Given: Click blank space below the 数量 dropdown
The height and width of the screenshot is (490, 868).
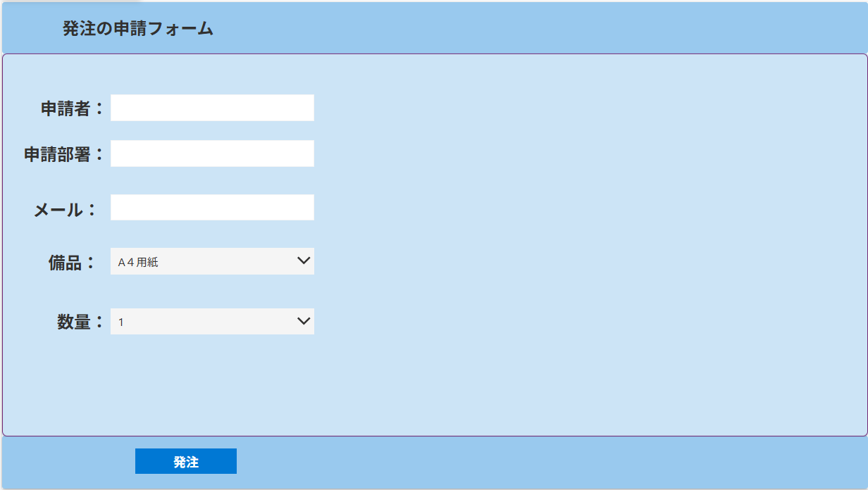Looking at the screenshot, I should click(211, 380).
